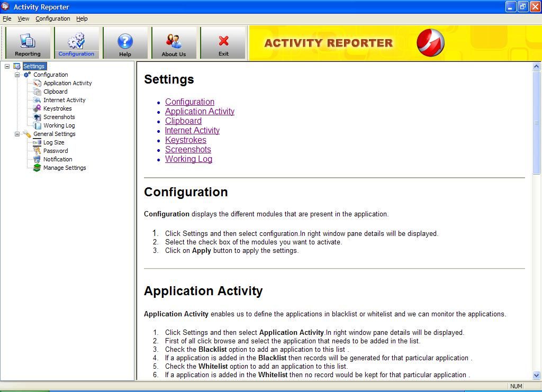Image resolution: width=542 pixels, height=392 pixels.
Task: Select General Settings label in the tree
Action: [x=55, y=134]
